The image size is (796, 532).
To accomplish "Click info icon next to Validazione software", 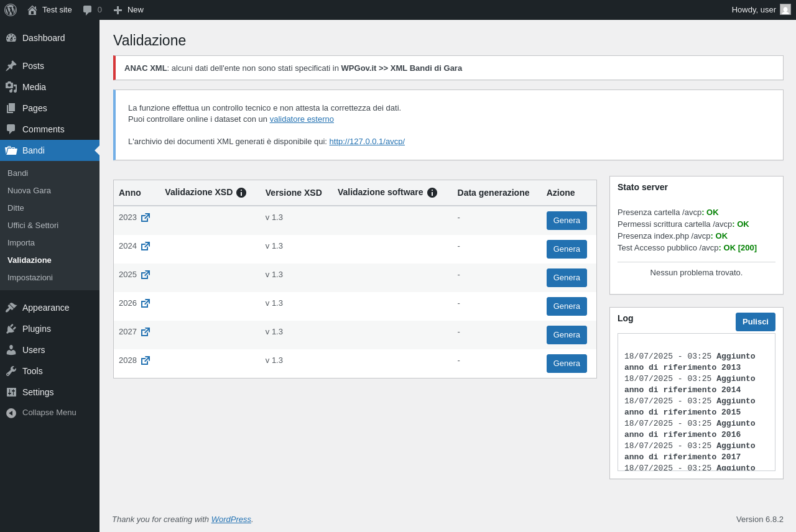I will 432,193.
